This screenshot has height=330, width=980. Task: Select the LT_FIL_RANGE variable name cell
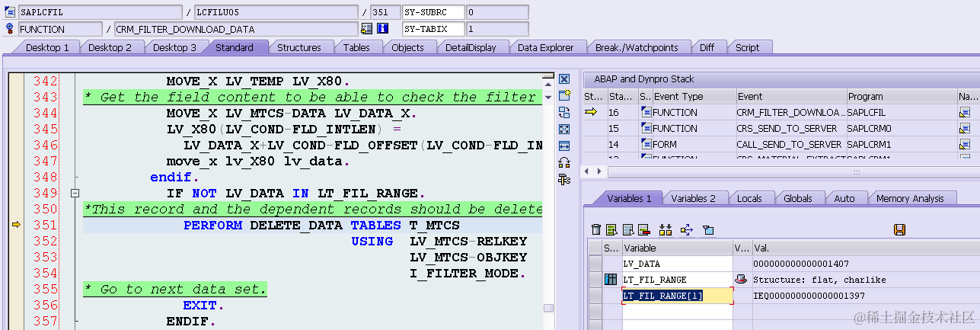677,280
